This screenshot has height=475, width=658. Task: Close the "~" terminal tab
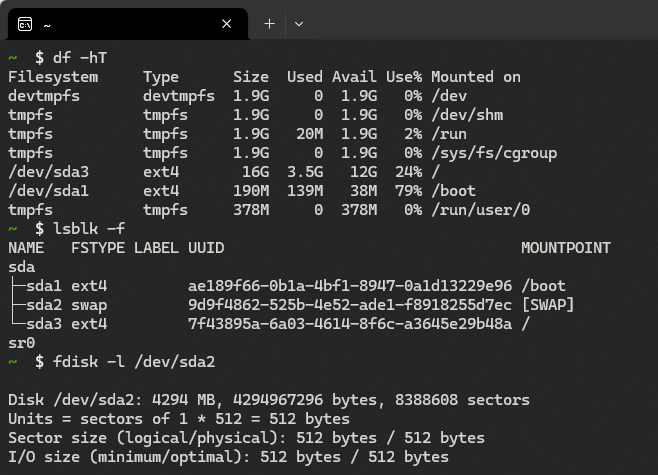coord(228,22)
